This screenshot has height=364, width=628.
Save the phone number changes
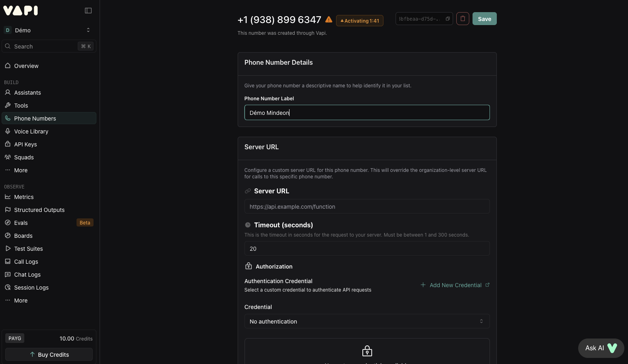click(484, 19)
